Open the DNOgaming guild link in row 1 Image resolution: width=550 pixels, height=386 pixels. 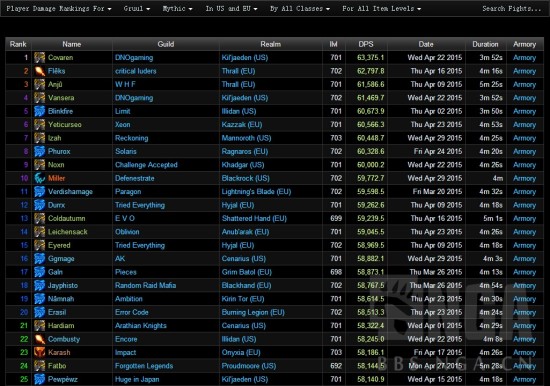(x=134, y=58)
